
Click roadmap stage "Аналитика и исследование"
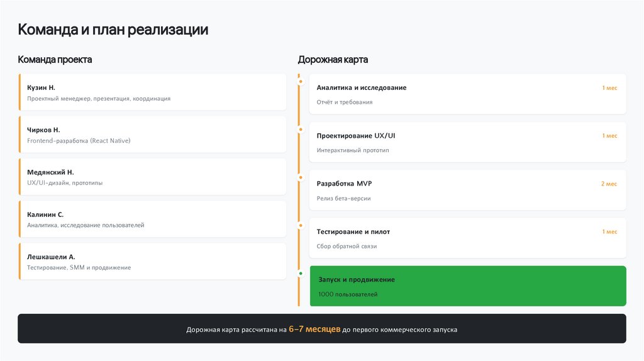click(x=362, y=87)
